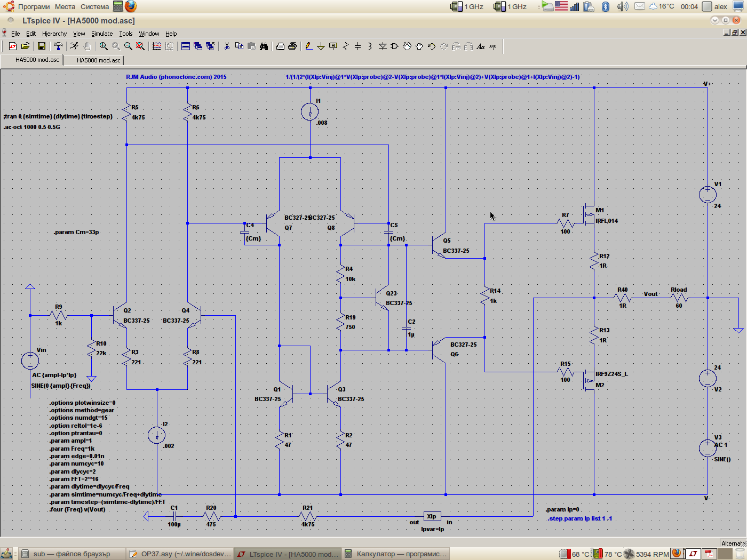747x560 pixels.
Task: Click the Bluetooth icon in top panel
Action: click(606, 6)
